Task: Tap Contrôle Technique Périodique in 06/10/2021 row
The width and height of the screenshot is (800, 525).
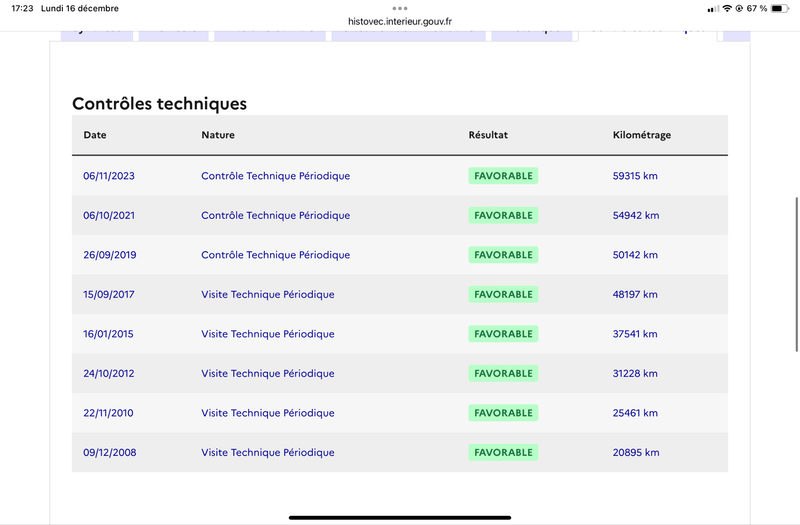Action: pyautogui.click(x=276, y=215)
